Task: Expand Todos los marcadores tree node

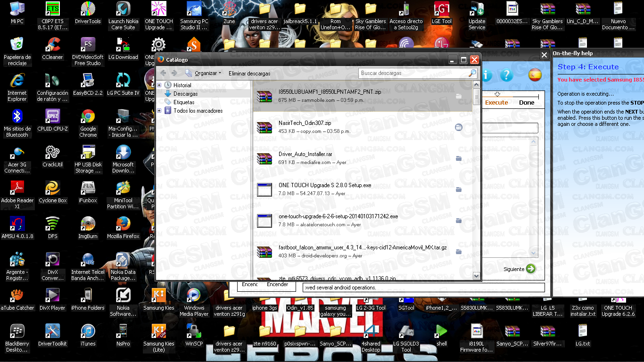Action: [159, 111]
